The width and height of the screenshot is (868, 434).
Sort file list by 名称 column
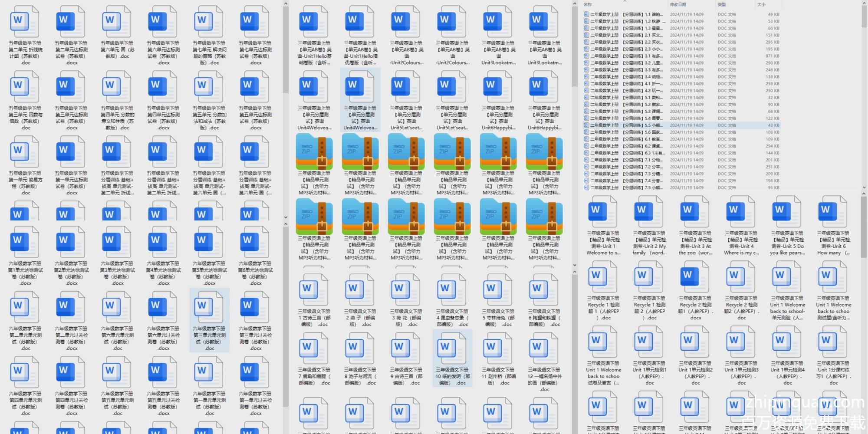(588, 4)
